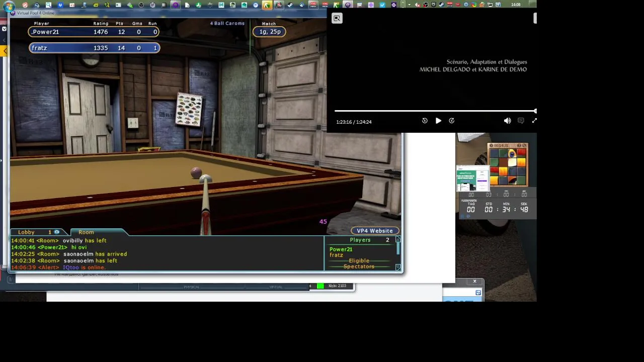Click the shot clock number 45
Screen dimensions: 644x362
coord(323,221)
